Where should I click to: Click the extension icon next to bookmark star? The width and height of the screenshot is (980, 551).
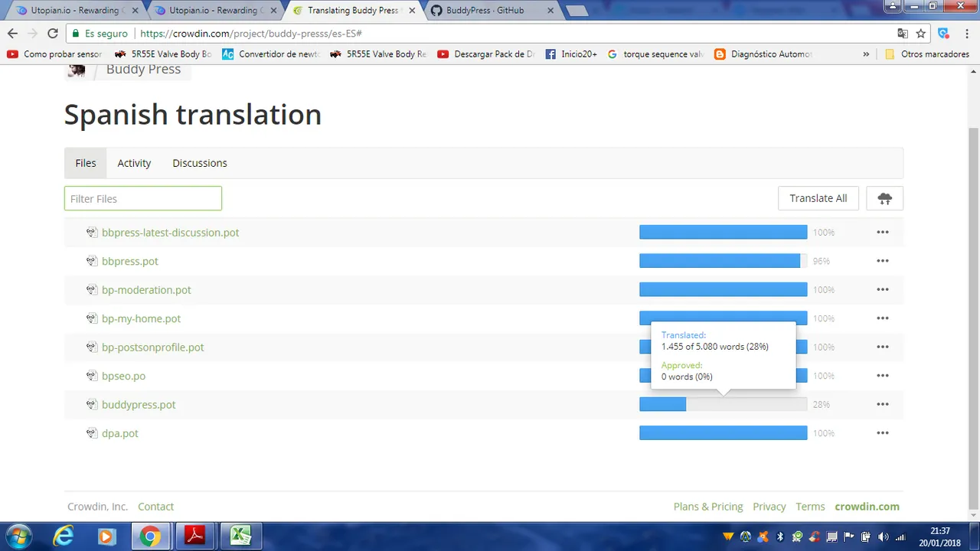coord(943,34)
